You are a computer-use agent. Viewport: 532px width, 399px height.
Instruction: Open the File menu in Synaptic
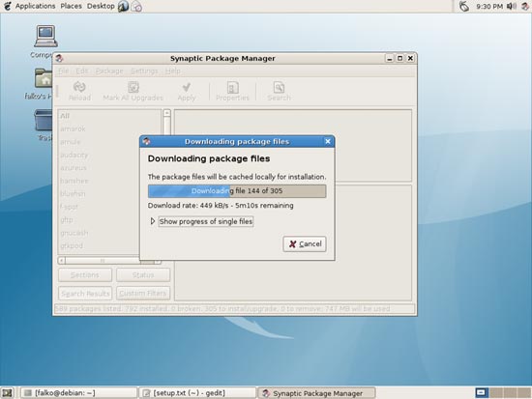pos(64,71)
